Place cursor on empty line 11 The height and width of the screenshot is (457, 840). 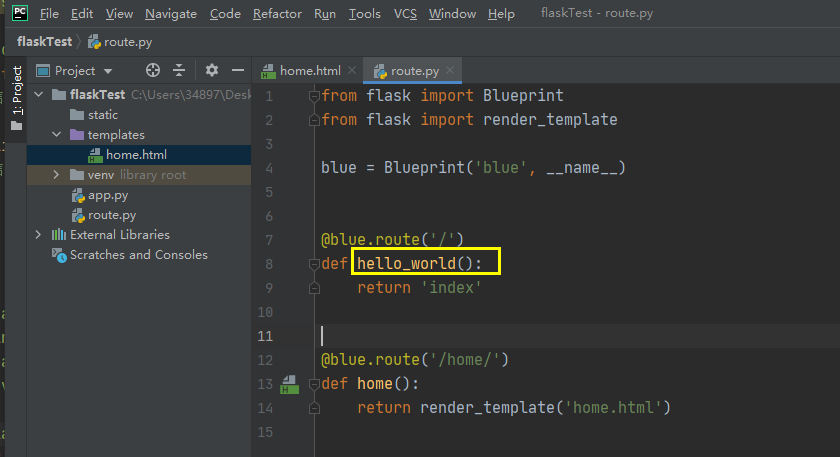(x=578, y=336)
